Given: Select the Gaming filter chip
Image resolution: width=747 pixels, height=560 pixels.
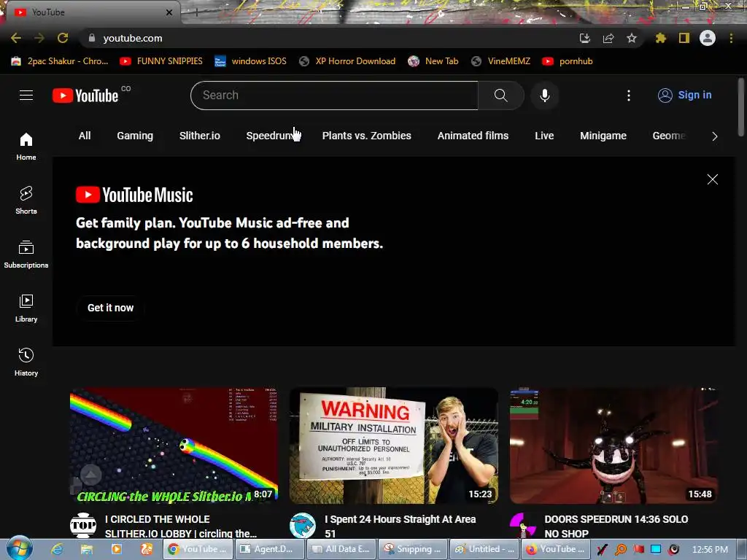Looking at the screenshot, I should (x=135, y=136).
